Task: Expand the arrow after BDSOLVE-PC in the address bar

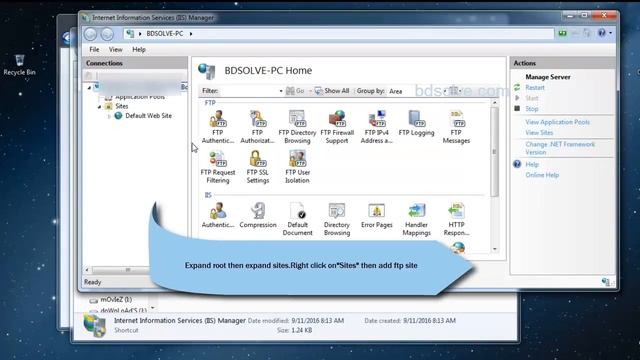Action: [191, 34]
